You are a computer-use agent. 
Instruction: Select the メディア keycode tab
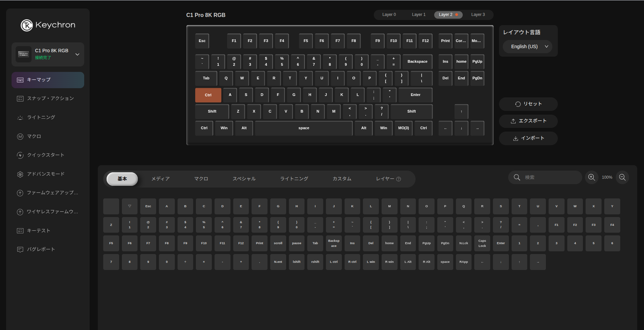(160, 179)
